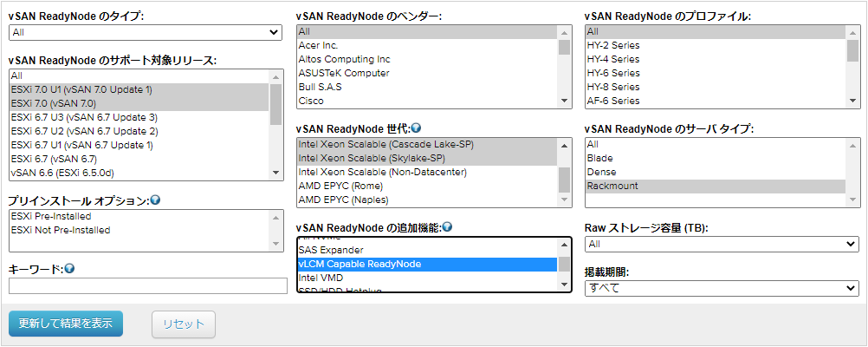Select Dense server type
Screen dimensions: 868x347
click(x=716, y=172)
